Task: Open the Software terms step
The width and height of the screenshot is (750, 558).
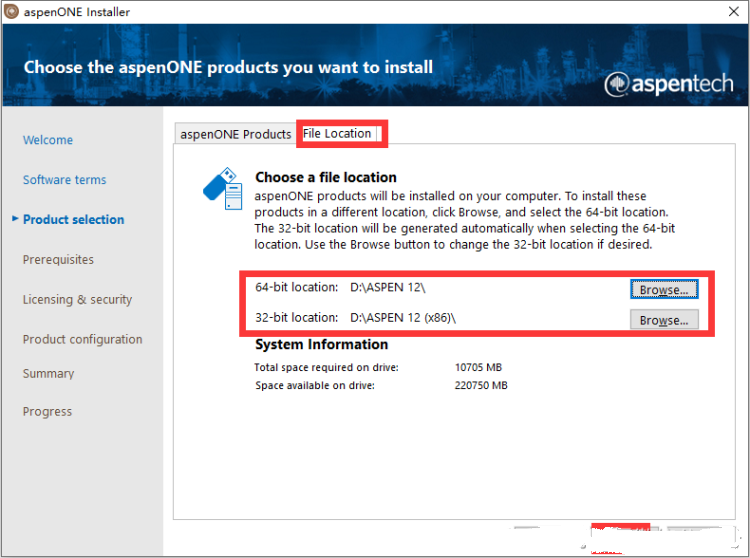Action: tap(65, 180)
